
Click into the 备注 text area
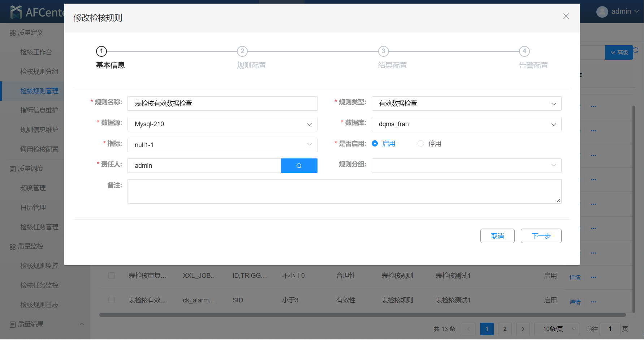(344, 191)
